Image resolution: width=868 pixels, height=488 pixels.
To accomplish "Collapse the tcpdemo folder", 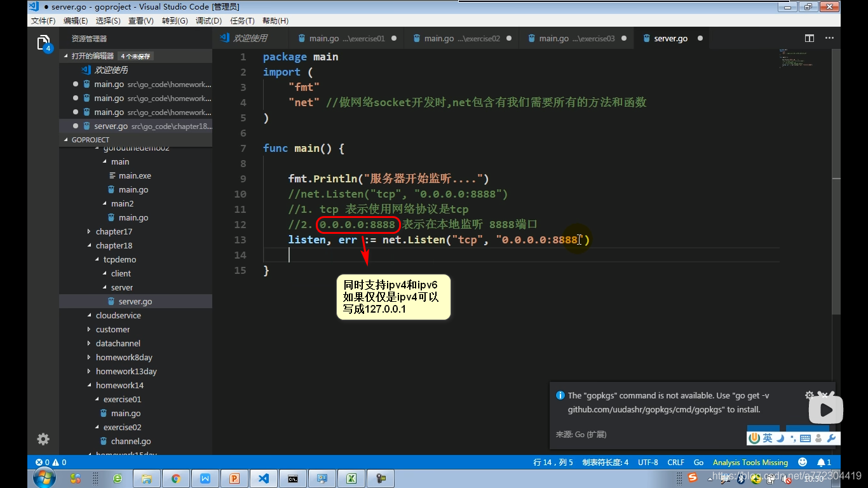I will (119, 259).
